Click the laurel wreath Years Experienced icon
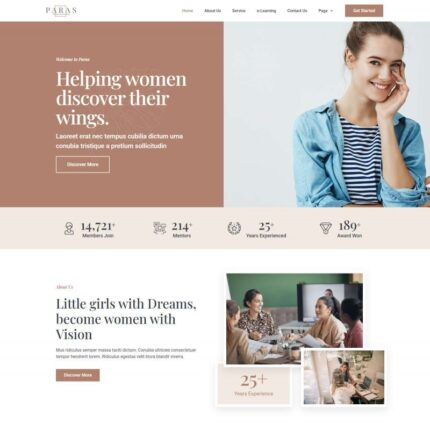This screenshot has width=430, height=430. 234,228
